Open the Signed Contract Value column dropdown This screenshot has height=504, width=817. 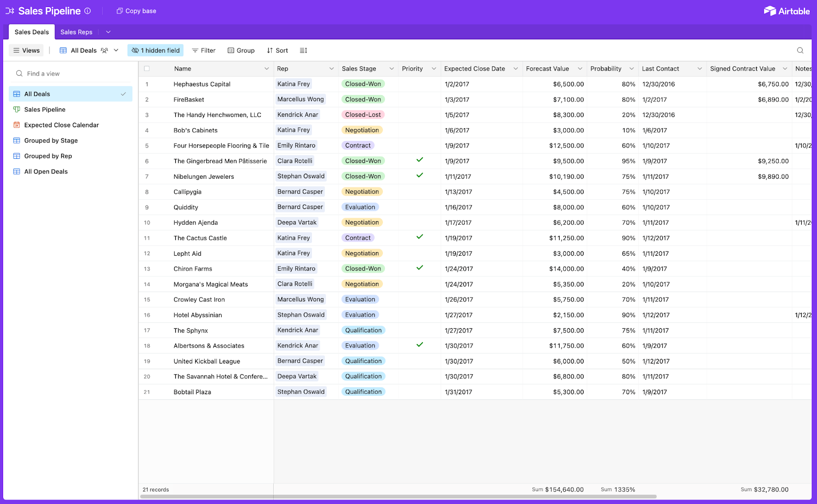(x=785, y=68)
